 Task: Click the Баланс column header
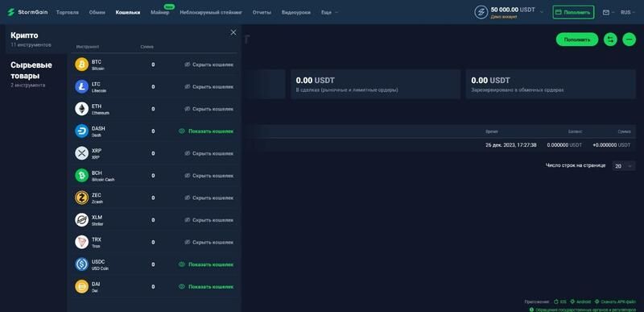(575, 131)
